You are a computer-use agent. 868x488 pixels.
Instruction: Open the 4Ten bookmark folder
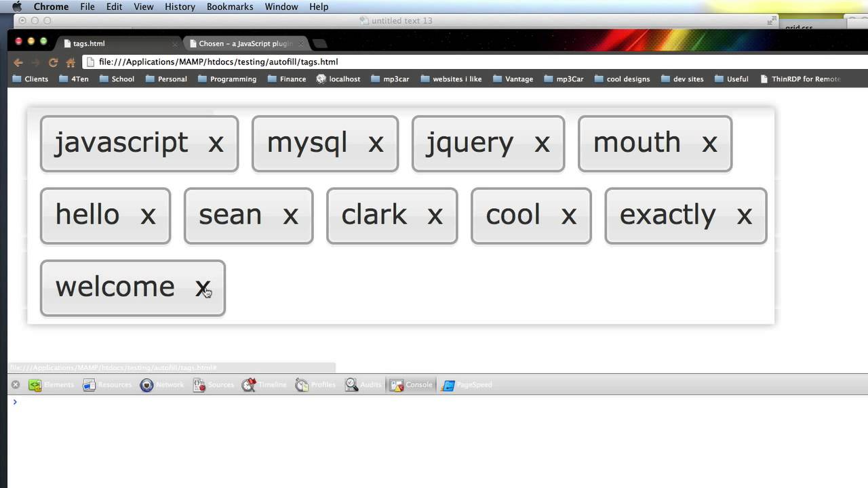tap(74, 79)
